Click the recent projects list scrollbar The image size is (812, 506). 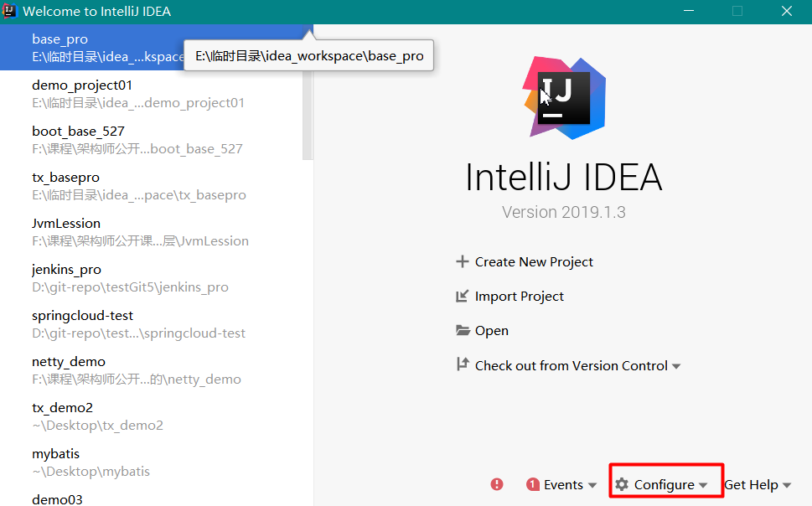[308, 93]
